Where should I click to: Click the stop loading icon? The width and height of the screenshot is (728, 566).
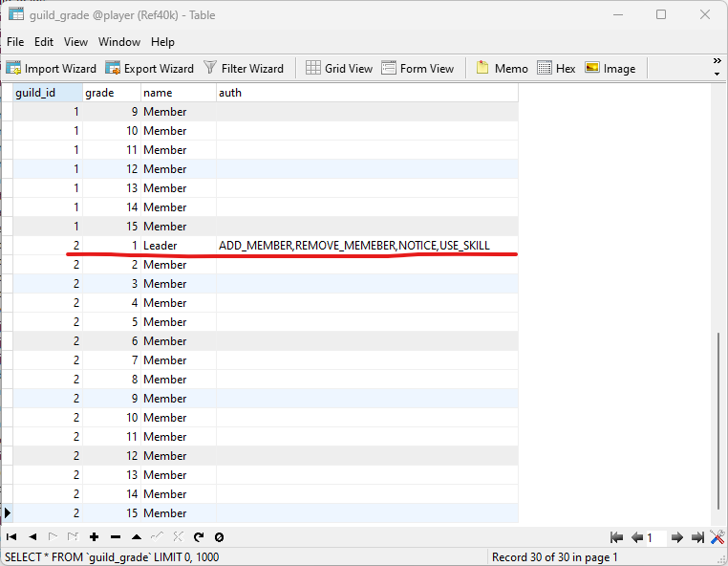(x=219, y=537)
